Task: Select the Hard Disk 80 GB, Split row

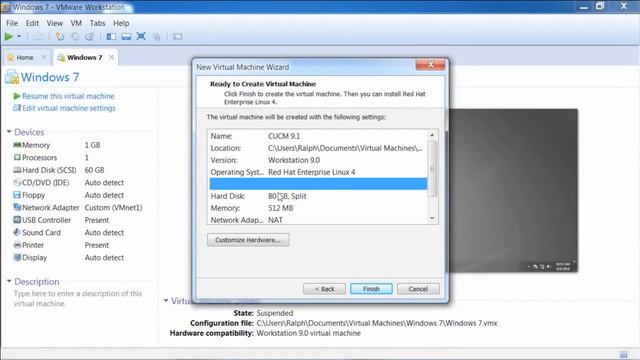Action: pyautogui.click(x=318, y=196)
